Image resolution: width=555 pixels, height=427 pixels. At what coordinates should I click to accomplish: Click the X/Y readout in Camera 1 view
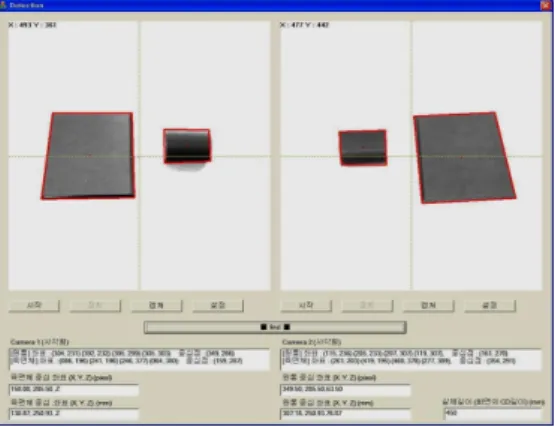coord(33,25)
